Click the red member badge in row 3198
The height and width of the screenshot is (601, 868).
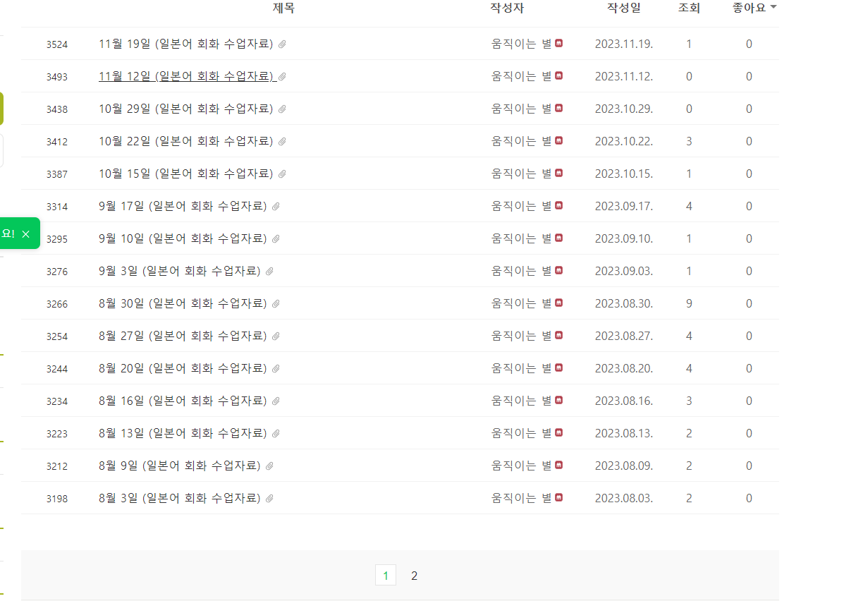point(559,498)
